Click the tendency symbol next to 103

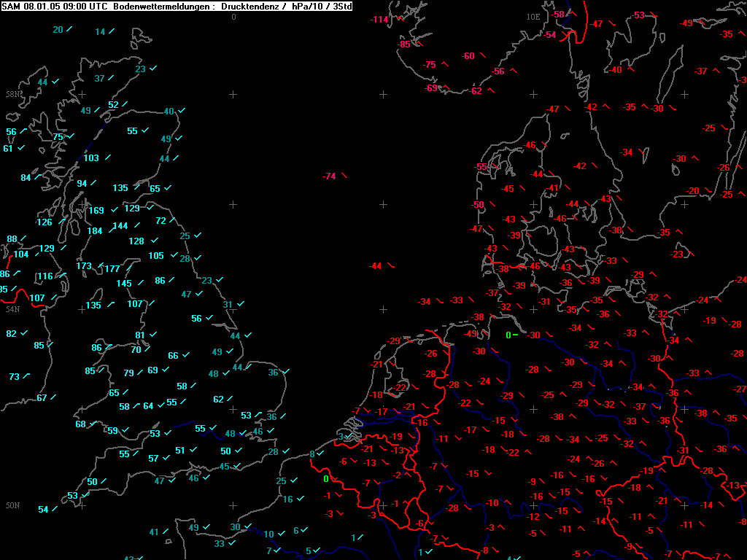click(108, 157)
